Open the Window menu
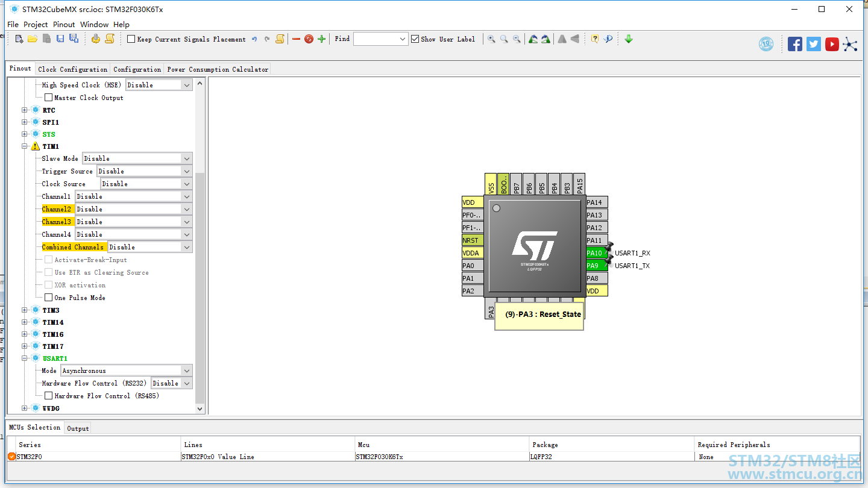Screen dimensions: 868x488 tap(95, 25)
